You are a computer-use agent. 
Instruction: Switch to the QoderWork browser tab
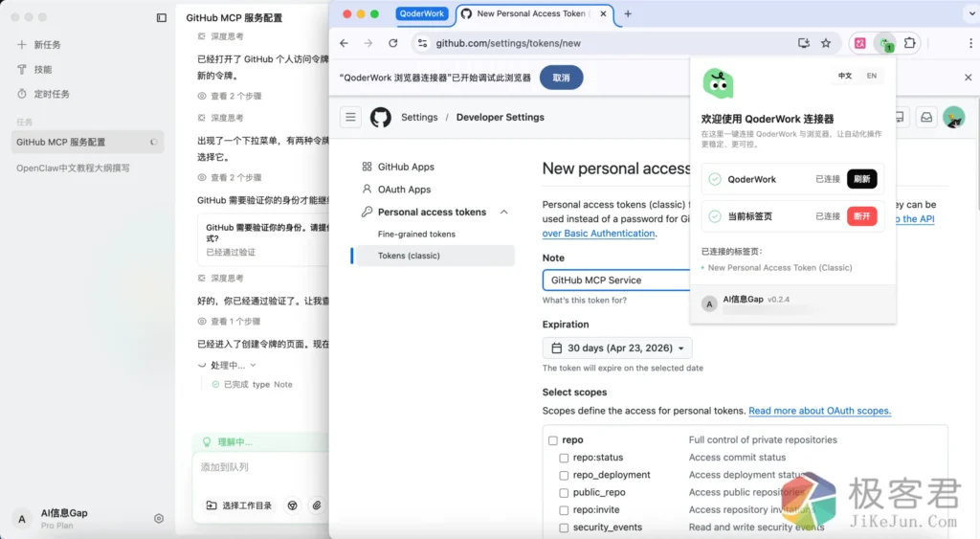coord(422,14)
